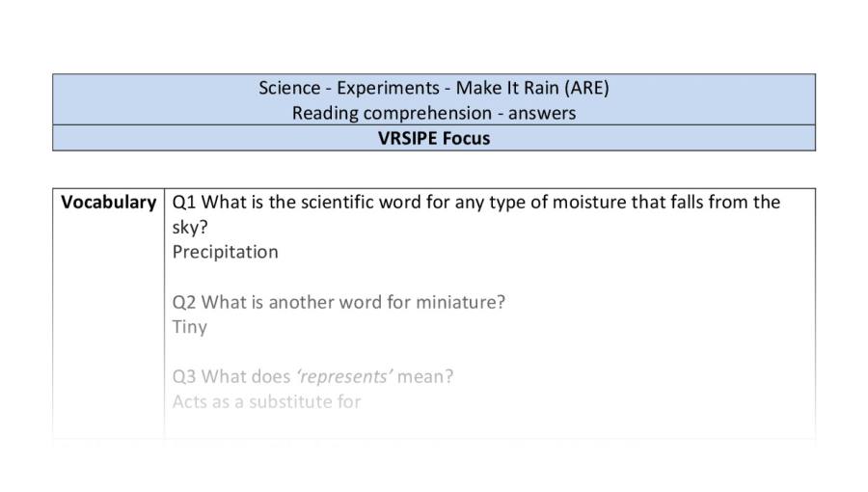Click the word 'Science' in the header

pyautogui.click(x=289, y=88)
